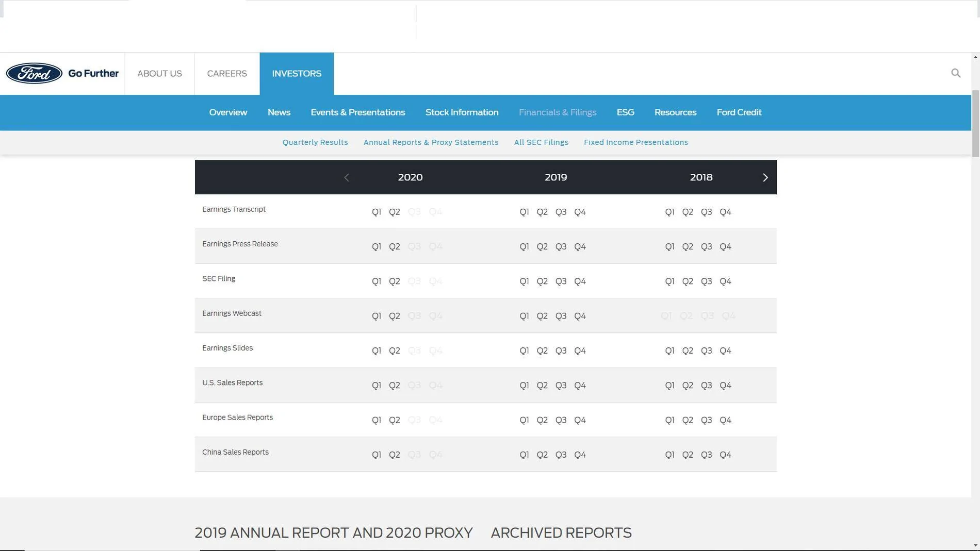Open 2019 Q3 Earnings Slides
The height and width of the screenshot is (551, 980).
tap(561, 350)
